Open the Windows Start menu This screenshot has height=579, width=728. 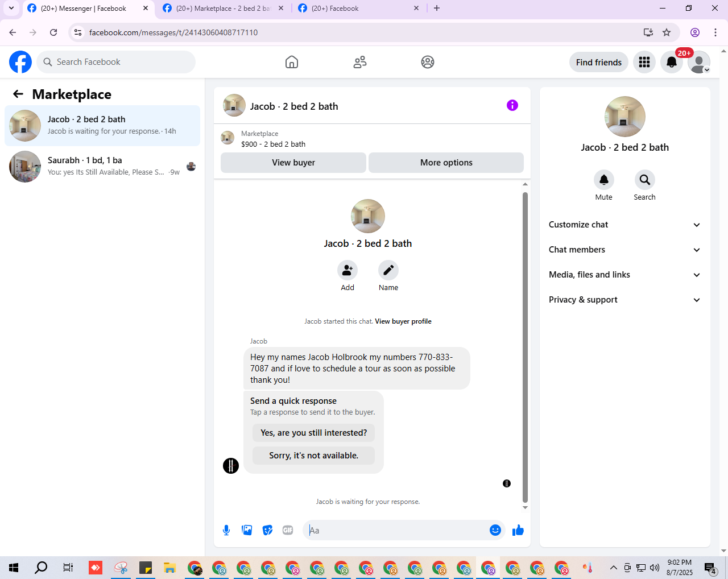click(x=14, y=568)
